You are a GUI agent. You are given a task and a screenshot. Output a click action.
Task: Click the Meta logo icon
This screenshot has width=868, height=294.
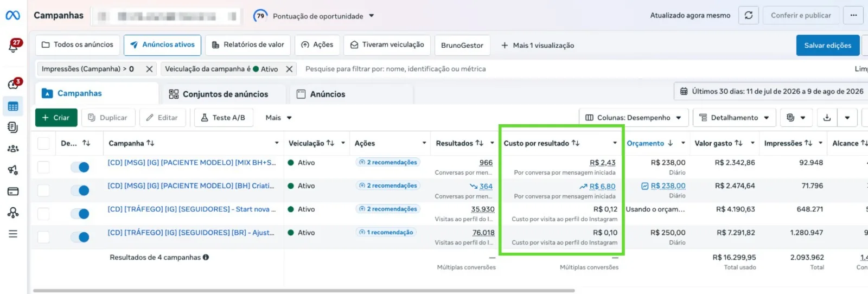[x=12, y=15]
